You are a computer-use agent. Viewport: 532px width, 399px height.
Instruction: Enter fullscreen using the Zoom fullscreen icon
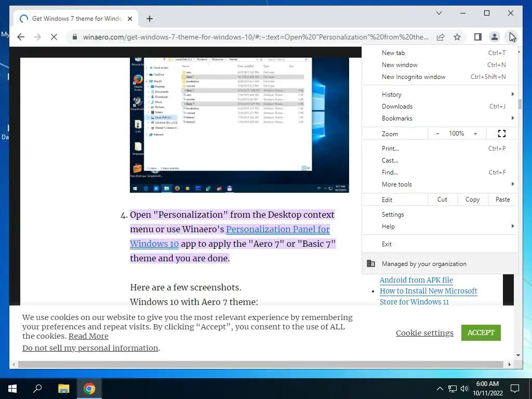click(x=502, y=134)
